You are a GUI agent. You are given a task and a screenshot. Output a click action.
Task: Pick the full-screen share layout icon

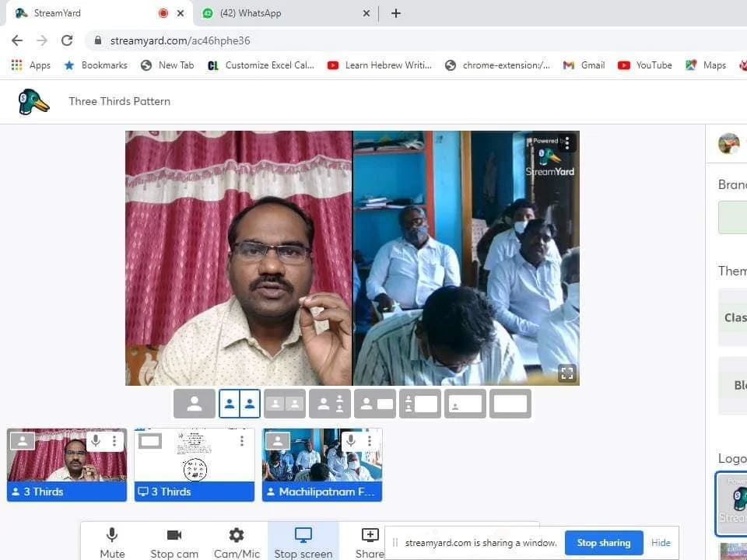point(510,403)
